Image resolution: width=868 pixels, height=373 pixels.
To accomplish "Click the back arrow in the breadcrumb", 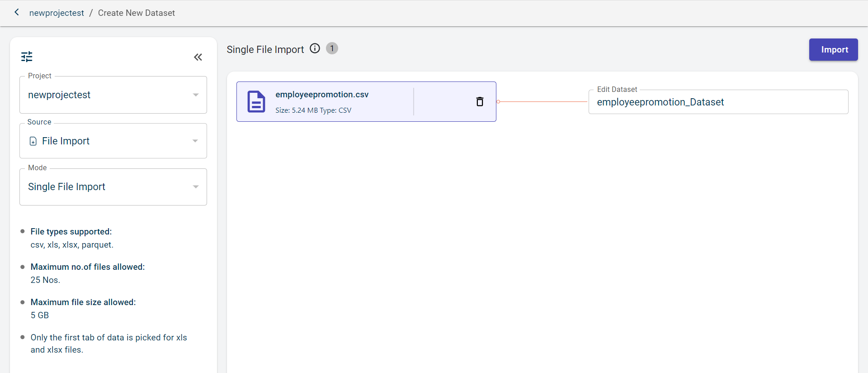I will (x=17, y=12).
